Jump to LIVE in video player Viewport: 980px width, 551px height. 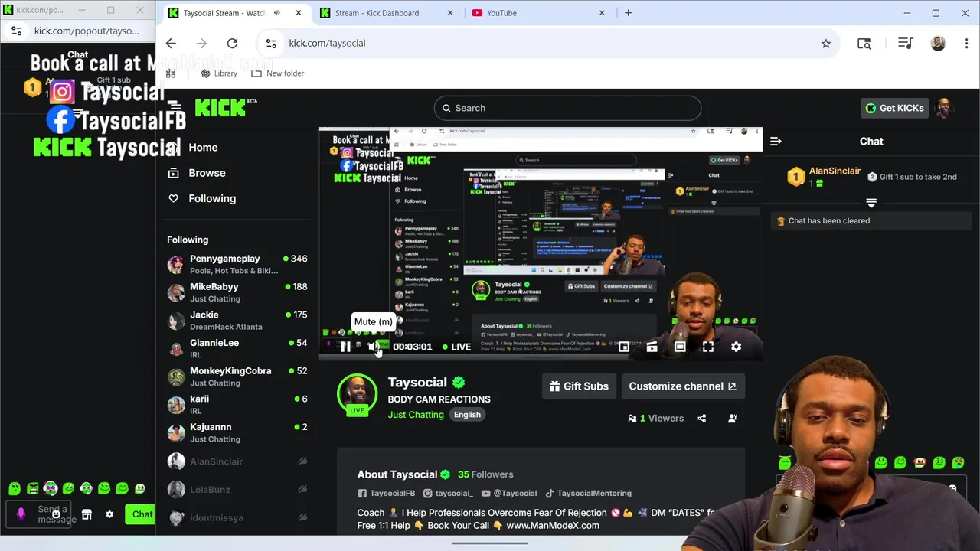[x=456, y=347]
